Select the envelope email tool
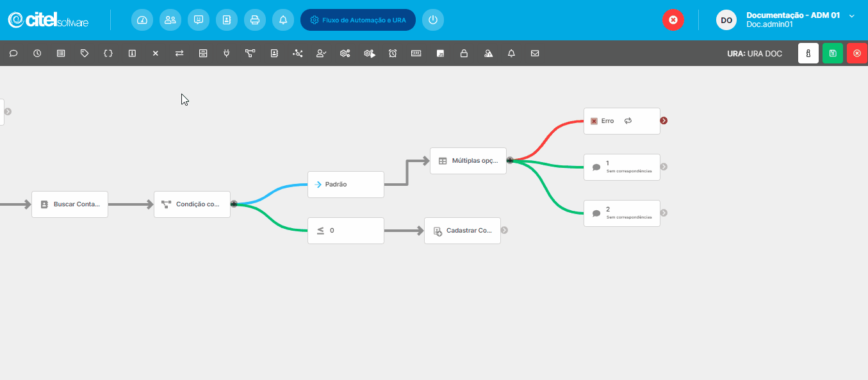This screenshot has width=868, height=380. [x=535, y=54]
